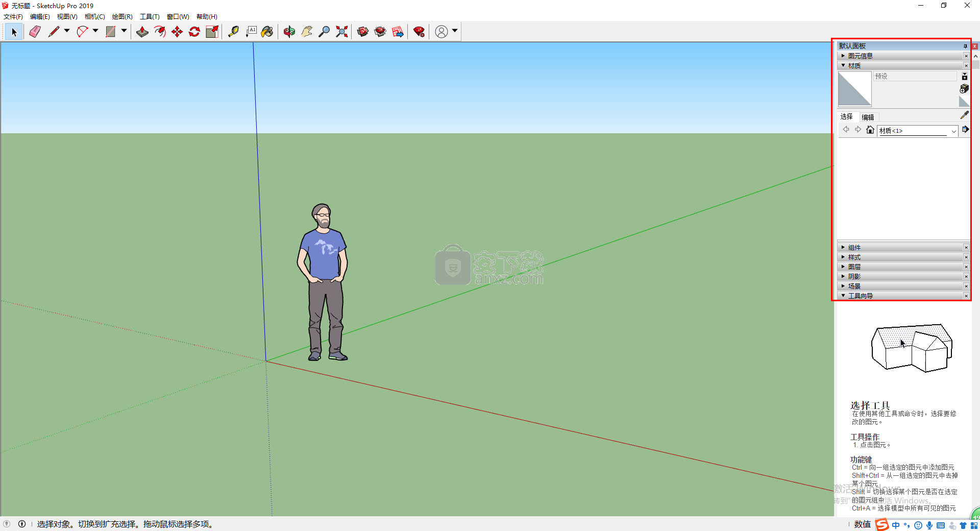This screenshot has height=531, width=980.
Task: Open the 窗口(W) menu
Action: (178, 17)
